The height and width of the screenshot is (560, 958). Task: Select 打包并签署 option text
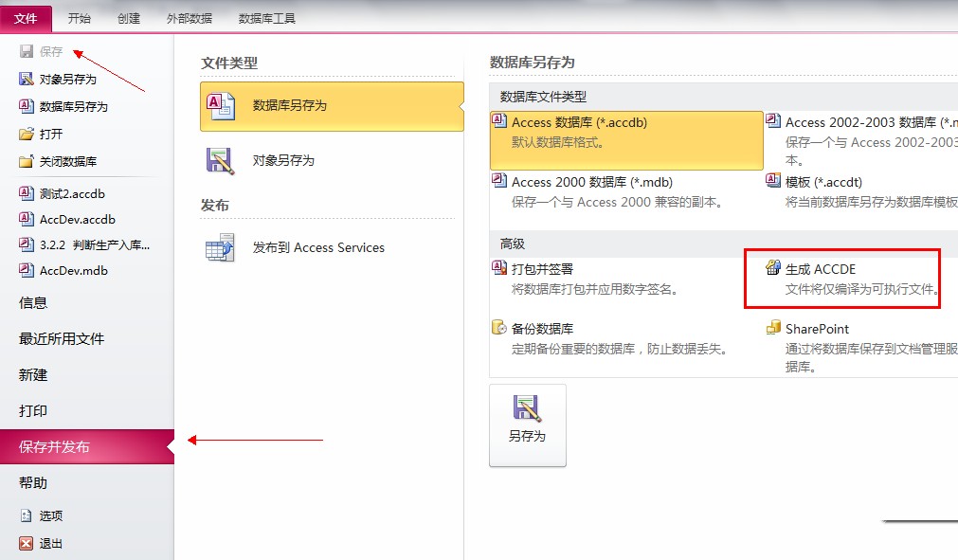[x=543, y=269]
